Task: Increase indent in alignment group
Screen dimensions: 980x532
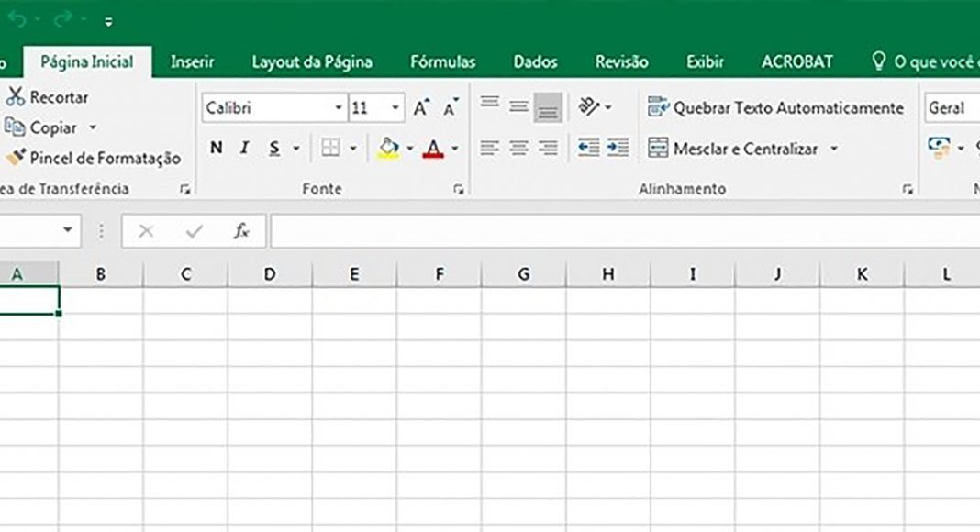Action: [618, 148]
